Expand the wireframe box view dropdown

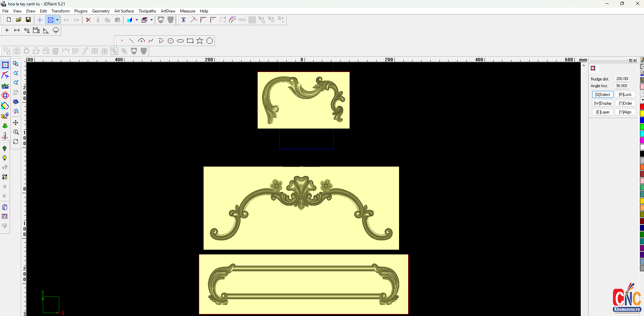(x=151, y=20)
